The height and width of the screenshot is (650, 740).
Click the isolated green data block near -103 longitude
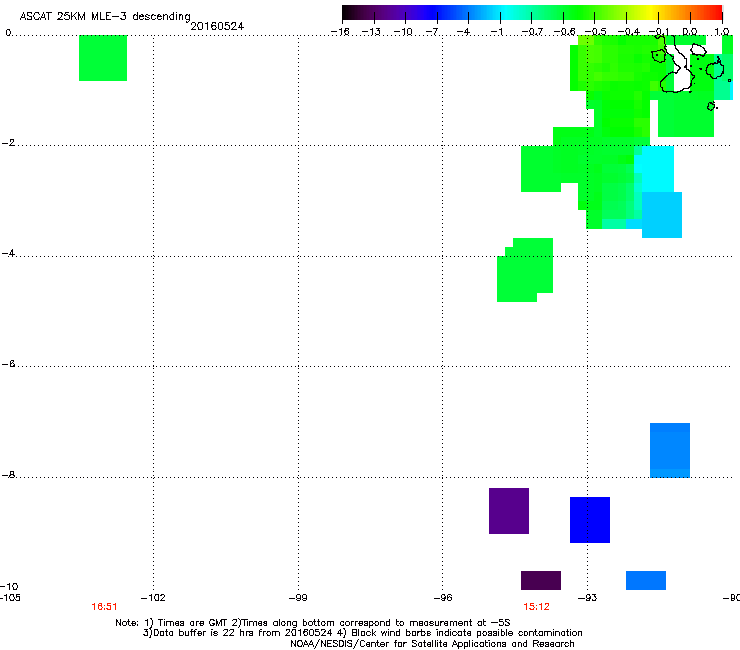[x=103, y=58]
